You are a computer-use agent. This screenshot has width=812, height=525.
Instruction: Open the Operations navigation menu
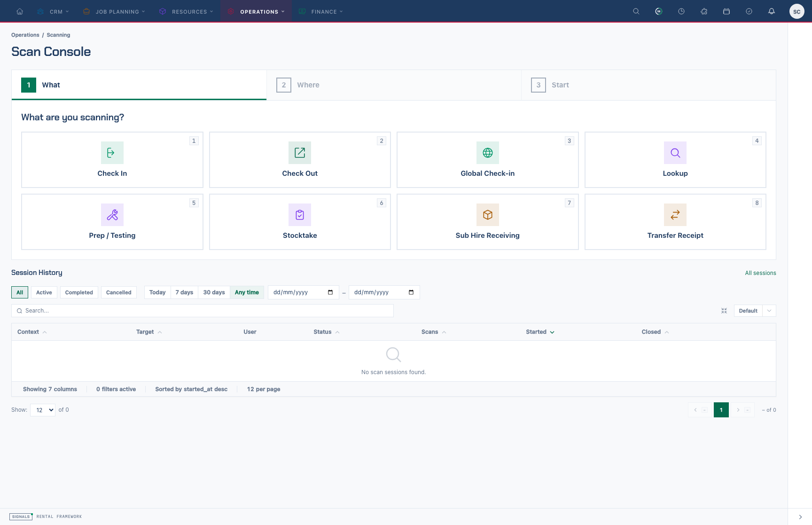tap(256, 11)
